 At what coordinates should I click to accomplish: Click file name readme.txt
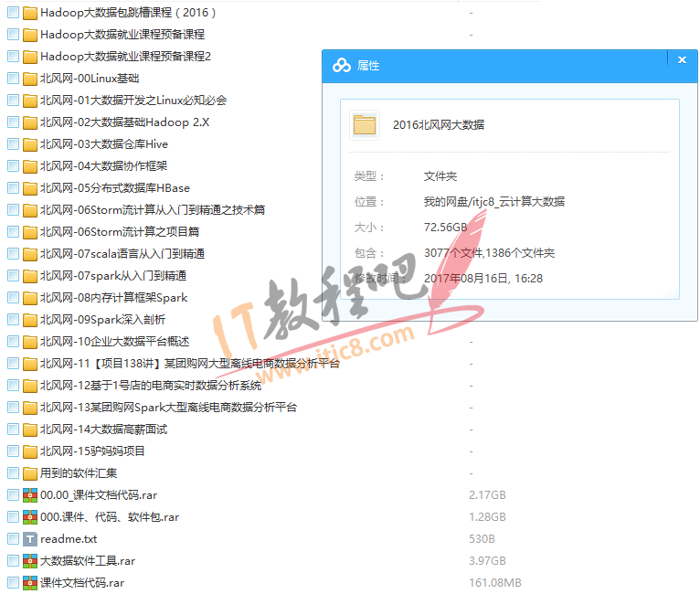click(69, 539)
